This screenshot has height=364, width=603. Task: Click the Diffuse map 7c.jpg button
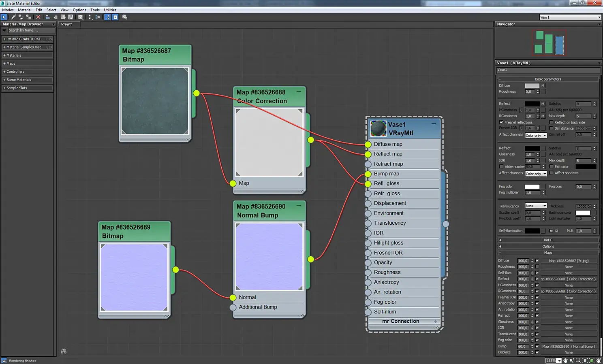coord(569,261)
